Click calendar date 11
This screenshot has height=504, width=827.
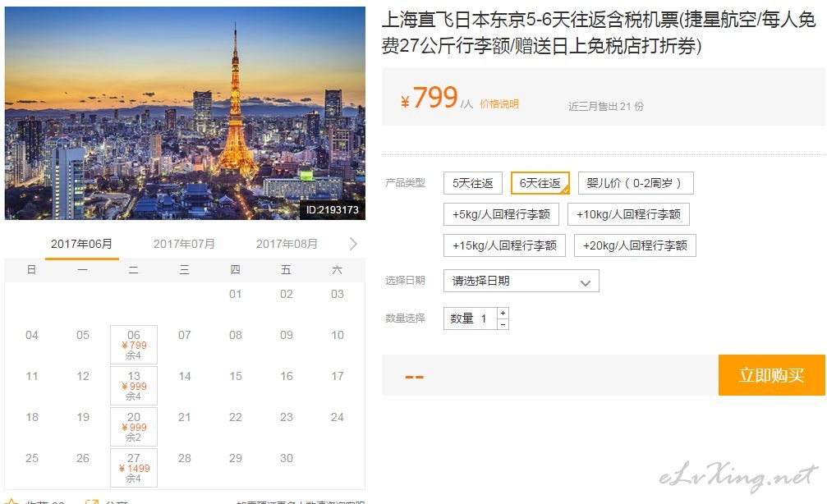tap(32, 377)
